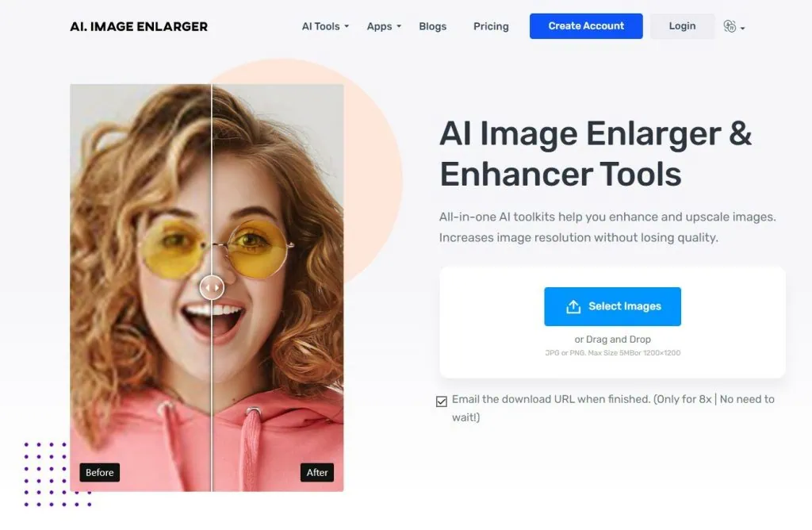Click 'or Drag and Drop' text

611,339
